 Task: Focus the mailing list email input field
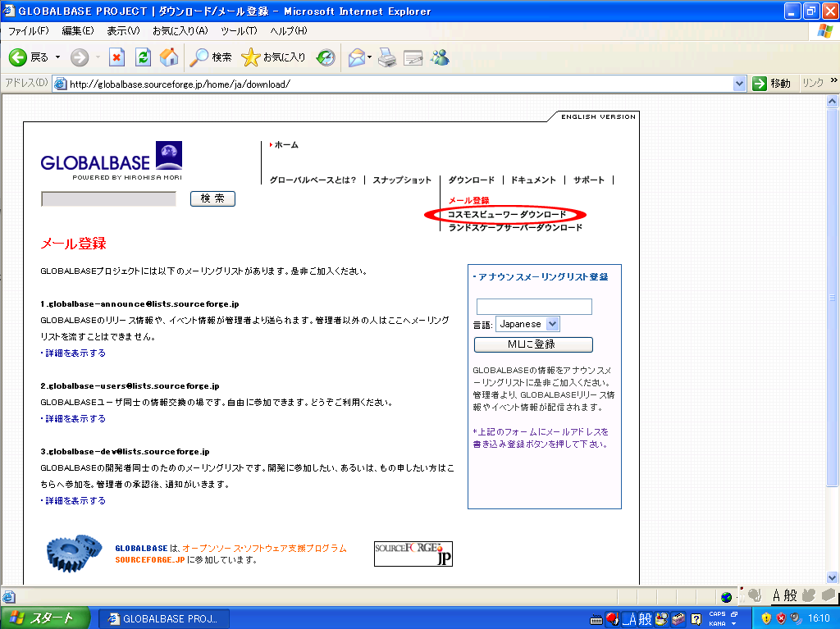534,307
